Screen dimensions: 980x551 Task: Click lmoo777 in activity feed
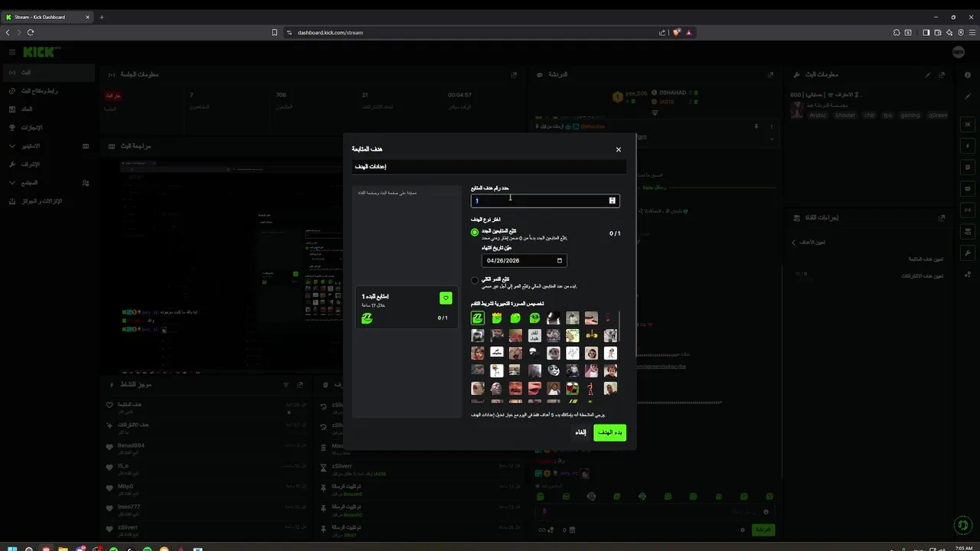click(129, 507)
